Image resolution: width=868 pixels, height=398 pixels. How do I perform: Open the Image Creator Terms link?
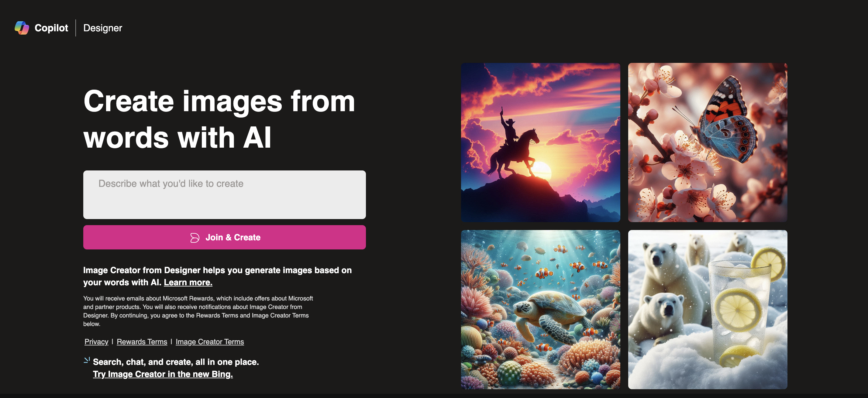click(210, 341)
